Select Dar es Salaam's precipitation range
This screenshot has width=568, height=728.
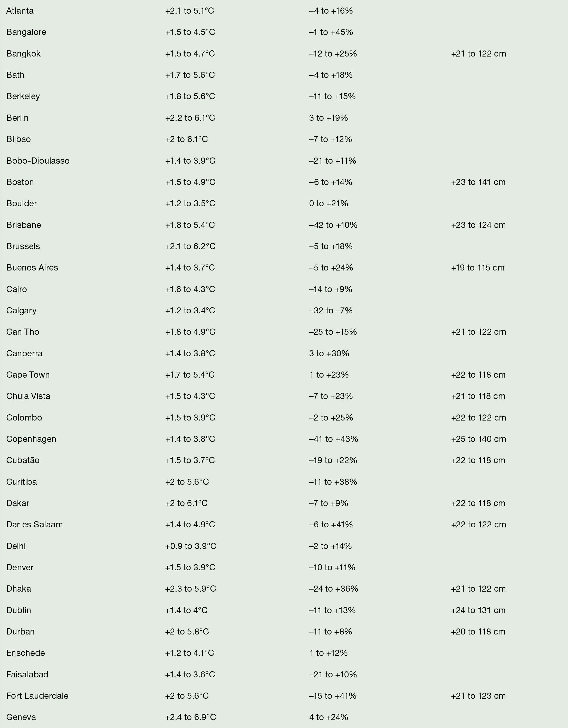point(331,524)
